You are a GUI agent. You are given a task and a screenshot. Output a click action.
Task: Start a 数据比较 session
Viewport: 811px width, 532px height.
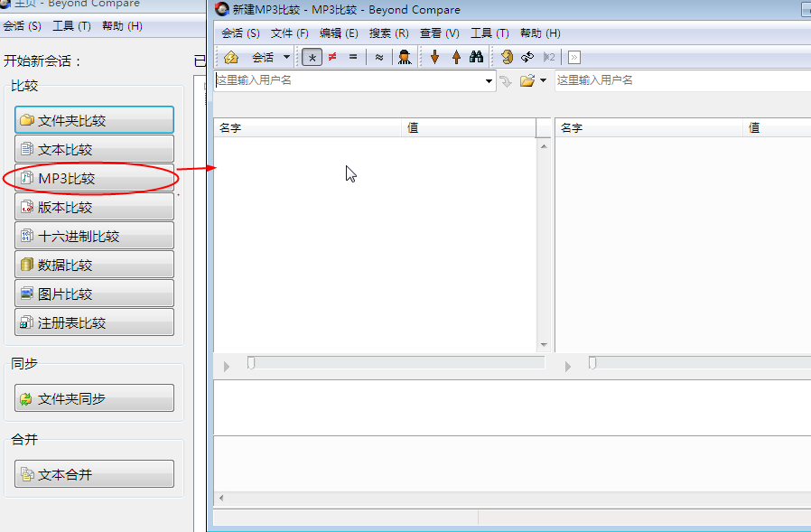(x=94, y=265)
